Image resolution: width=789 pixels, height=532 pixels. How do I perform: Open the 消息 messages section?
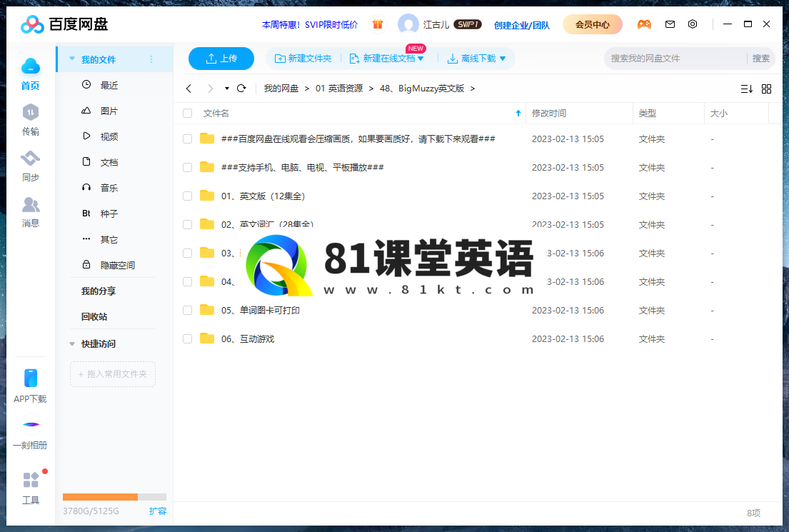[30, 204]
